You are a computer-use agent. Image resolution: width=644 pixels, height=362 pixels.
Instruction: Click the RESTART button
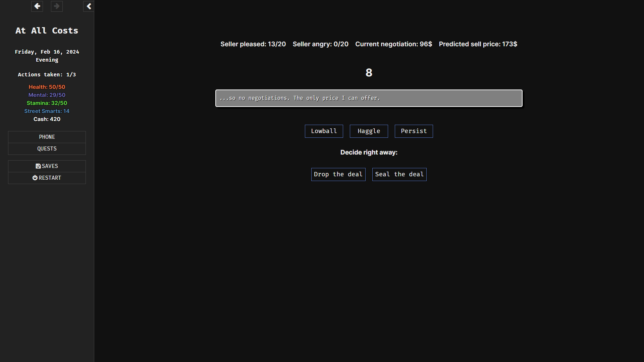tap(47, 178)
